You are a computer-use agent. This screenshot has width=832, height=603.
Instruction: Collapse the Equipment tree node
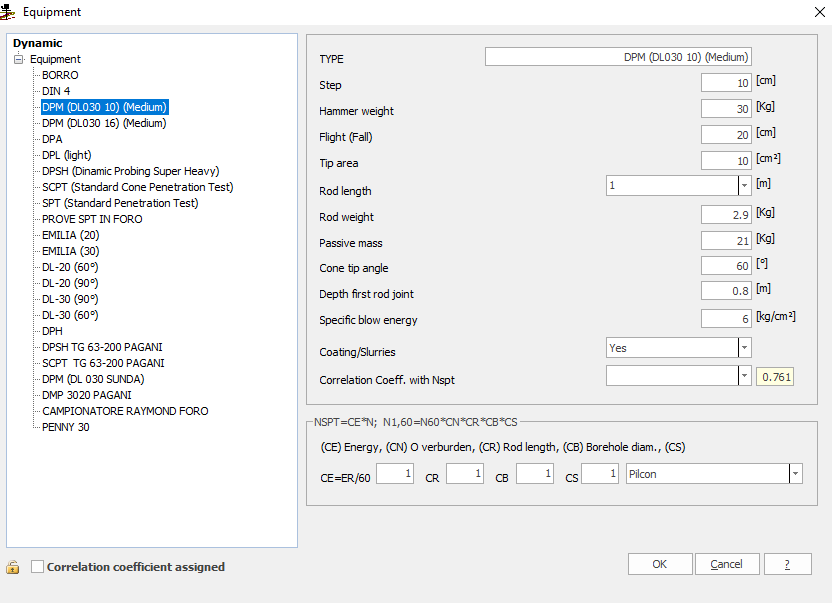tap(19, 59)
